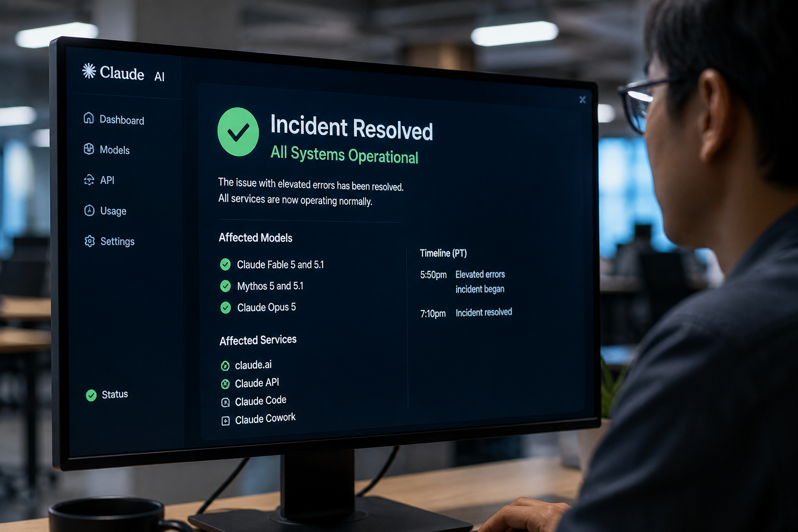Click the Affected Models heading
This screenshot has height=532, width=798.
click(x=256, y=238)
